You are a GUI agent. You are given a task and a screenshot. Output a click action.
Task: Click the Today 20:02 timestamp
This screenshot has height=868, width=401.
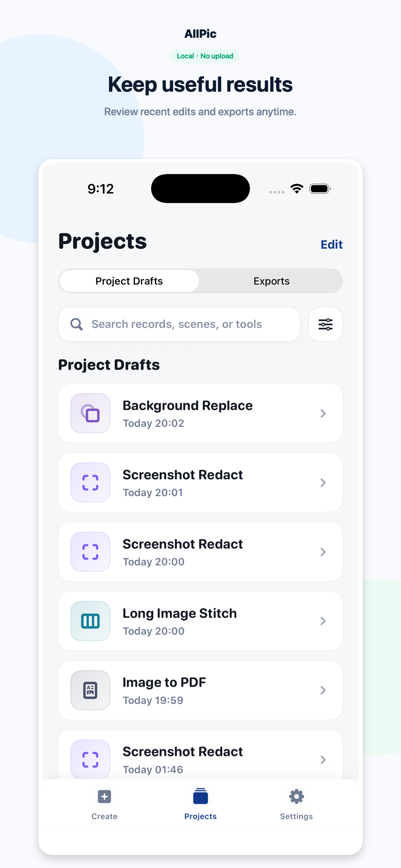[153, 423]
